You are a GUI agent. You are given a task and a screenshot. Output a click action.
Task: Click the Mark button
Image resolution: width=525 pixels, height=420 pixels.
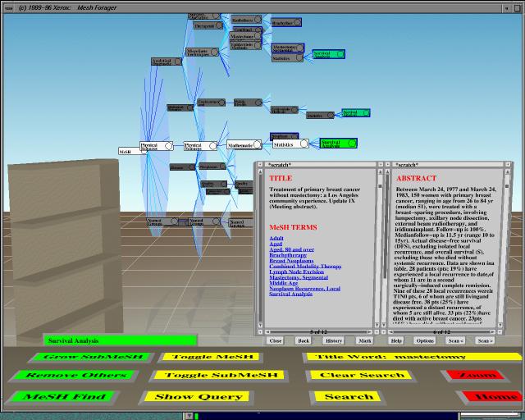click(x=364, y=340)
